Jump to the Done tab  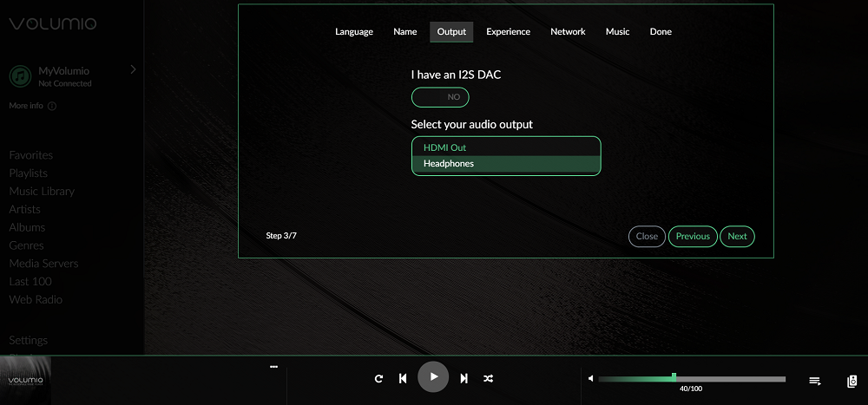coord(661,31)
